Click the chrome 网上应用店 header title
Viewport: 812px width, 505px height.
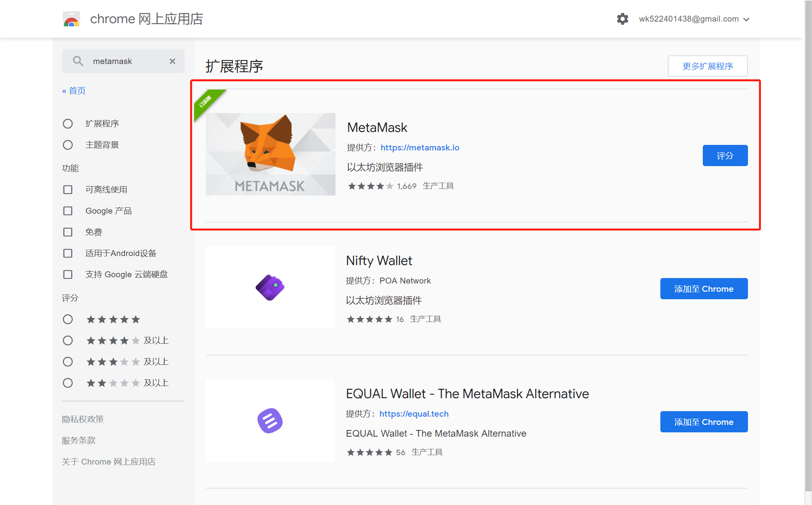coord(147,19)
